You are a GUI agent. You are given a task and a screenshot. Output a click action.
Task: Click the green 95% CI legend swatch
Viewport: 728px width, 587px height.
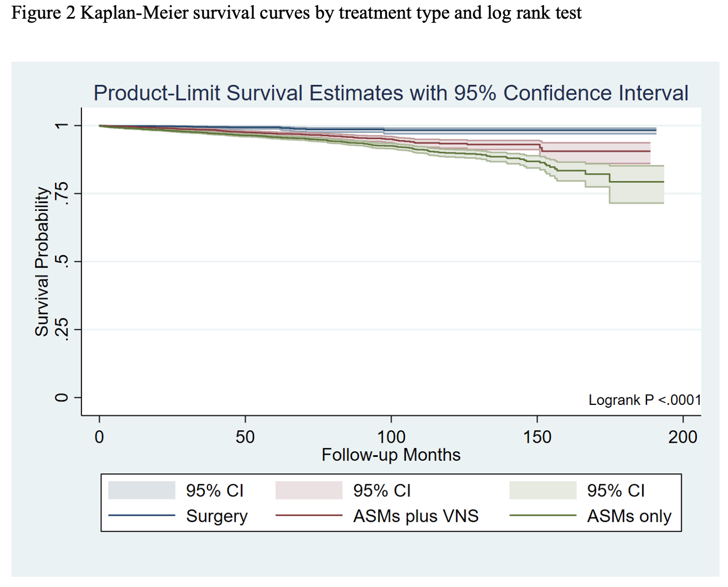pyautogui.click(x=542, y=490)
